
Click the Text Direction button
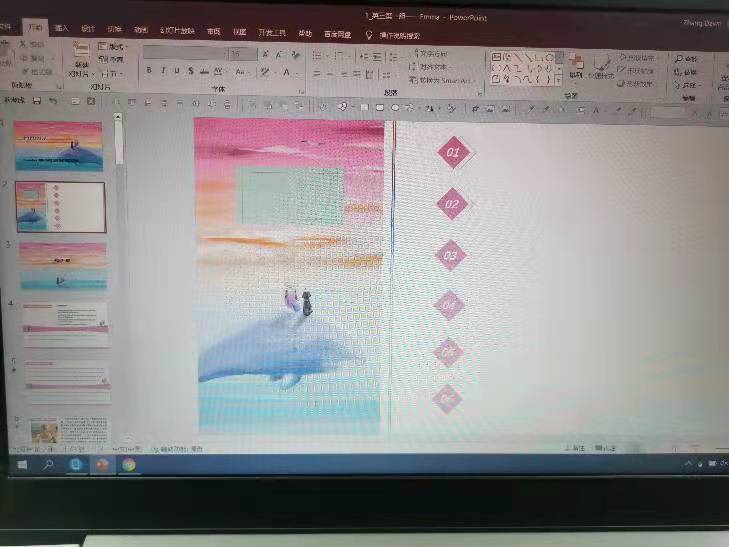point(431,53)
